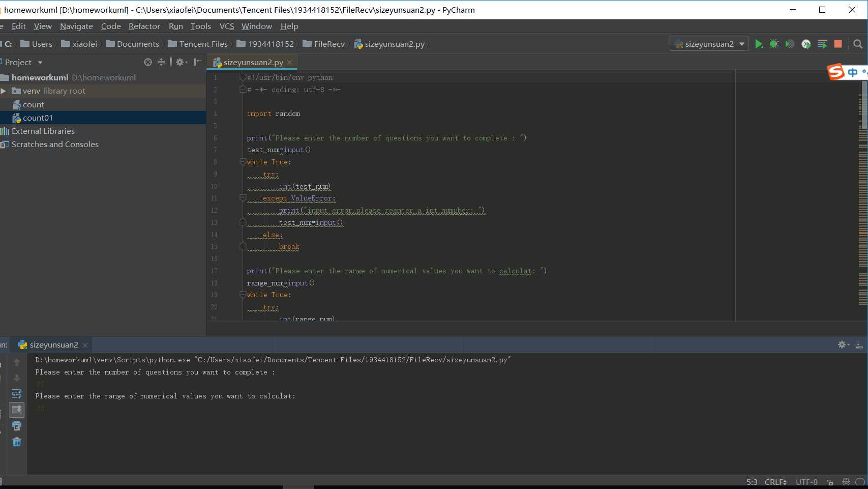Open the Edit menu

click(x=19, y=26)
